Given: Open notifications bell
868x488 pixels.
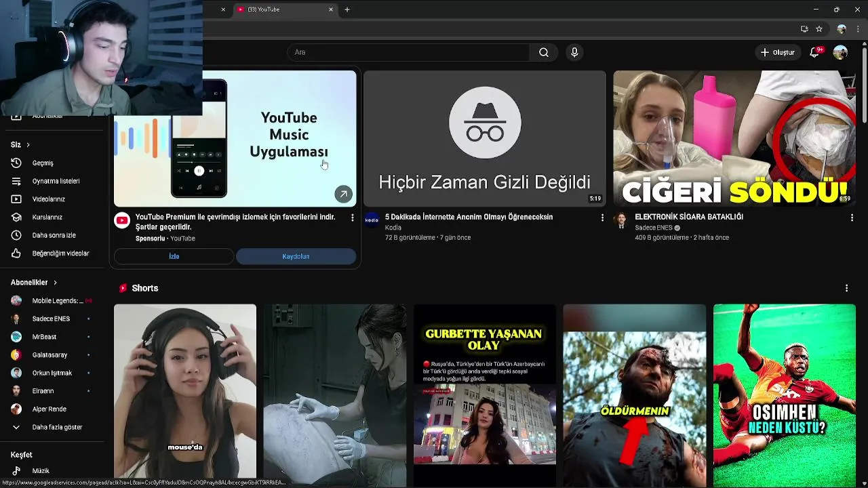Looking at the screenshot, I should pyautogui.click(x=815, y=52).
